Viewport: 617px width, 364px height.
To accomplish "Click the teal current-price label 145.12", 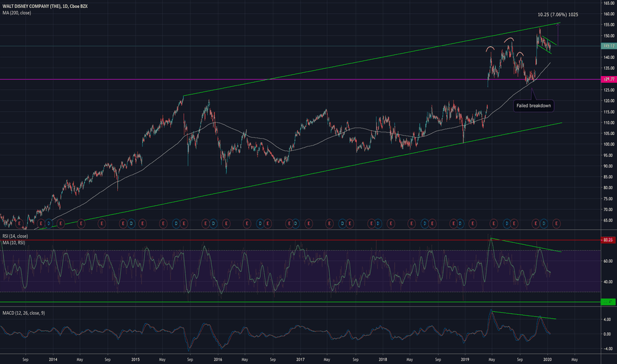I will (x=609, y=46).
